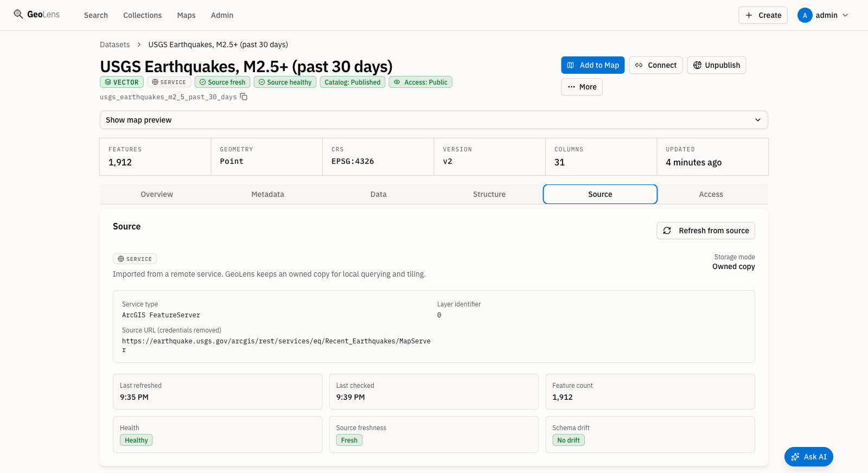
Task: Click the Source healthy status badge
Action: pos(285,82)
